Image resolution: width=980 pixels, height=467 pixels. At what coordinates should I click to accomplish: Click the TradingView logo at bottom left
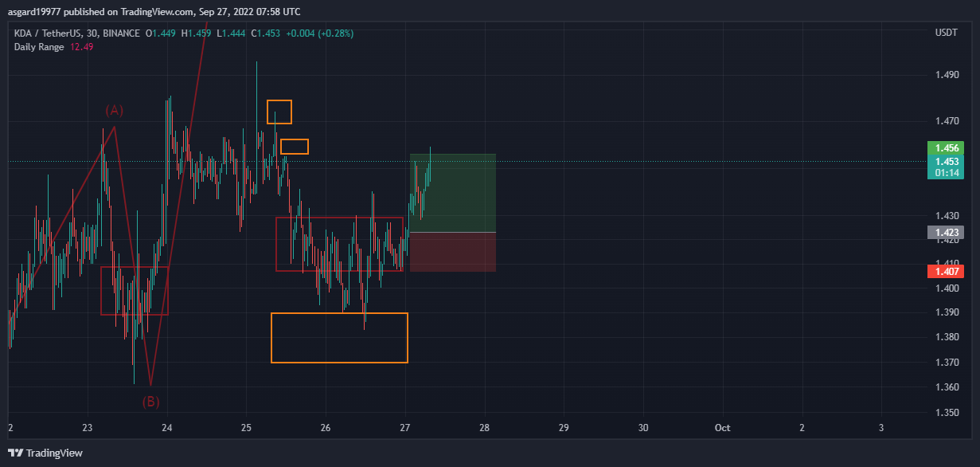point(45,453)
